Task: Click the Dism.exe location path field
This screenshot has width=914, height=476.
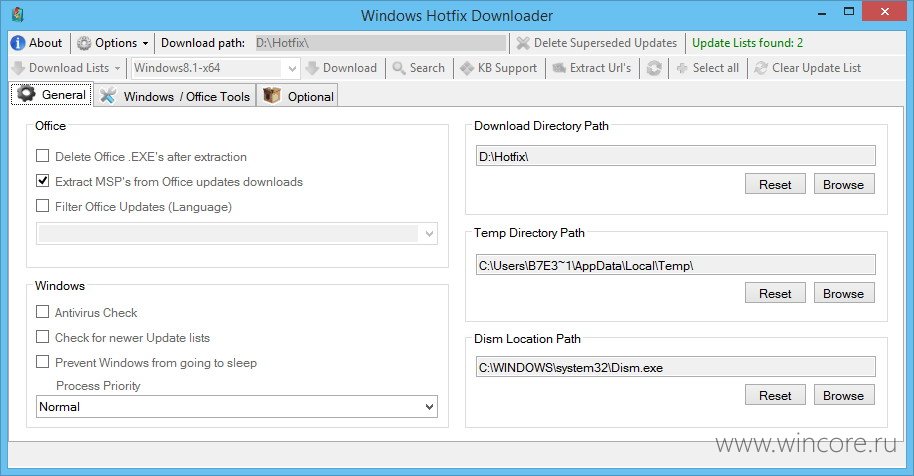Action: pyautogui.click(x=676, y=366)
